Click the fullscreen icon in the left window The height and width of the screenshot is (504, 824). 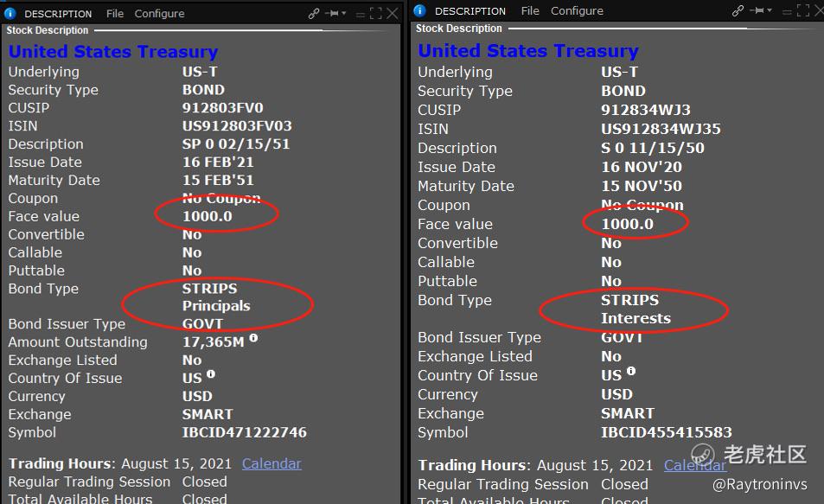click(x=376, y=14)
